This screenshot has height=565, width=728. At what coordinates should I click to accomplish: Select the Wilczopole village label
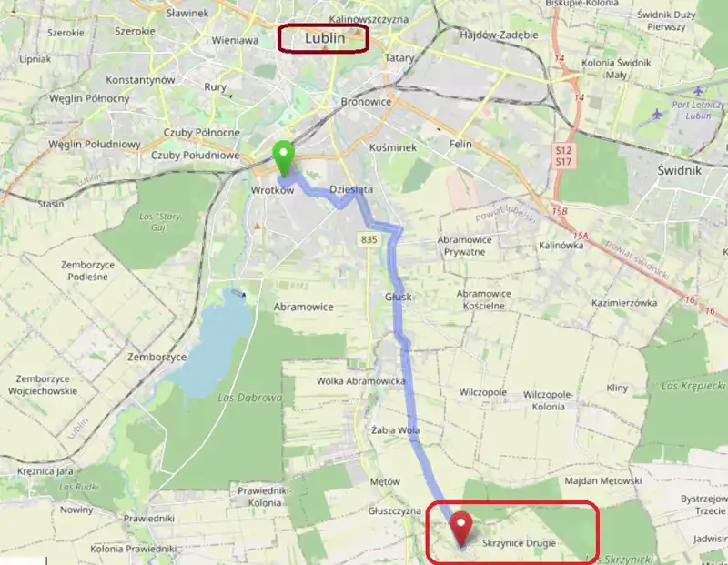[483, 392]
